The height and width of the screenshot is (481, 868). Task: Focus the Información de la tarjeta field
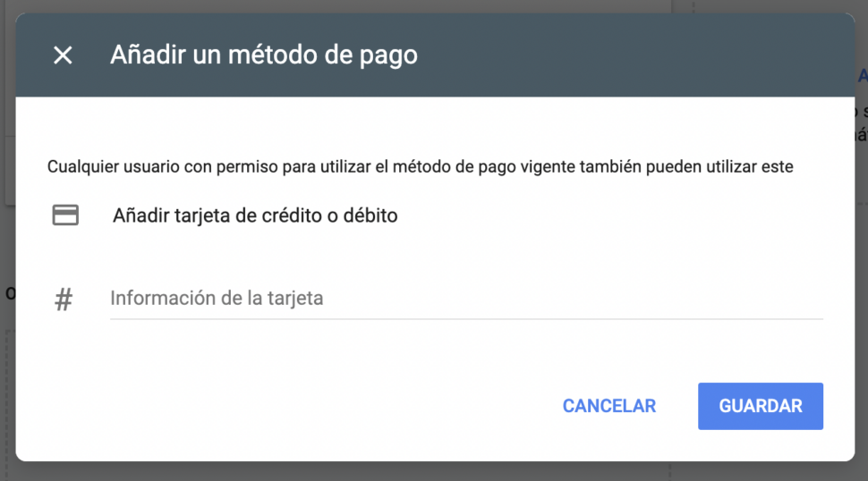pos(466,299)
